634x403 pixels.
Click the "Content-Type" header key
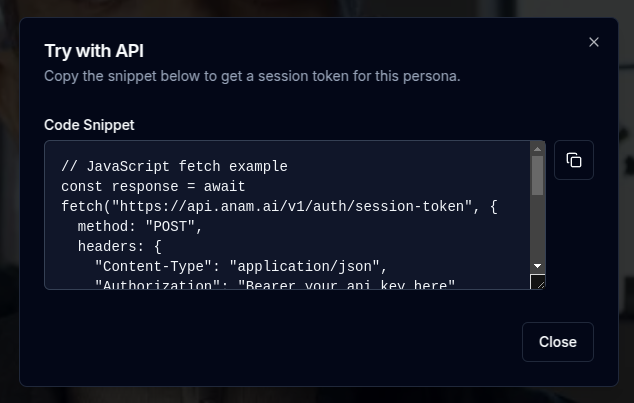click(x=153, y=267)
